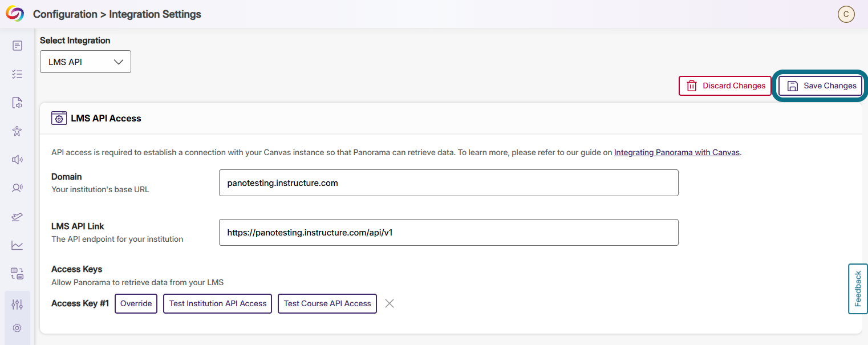868x345 pixels.
Task: Open the Feedback side tab
Action: pos(858,289)
